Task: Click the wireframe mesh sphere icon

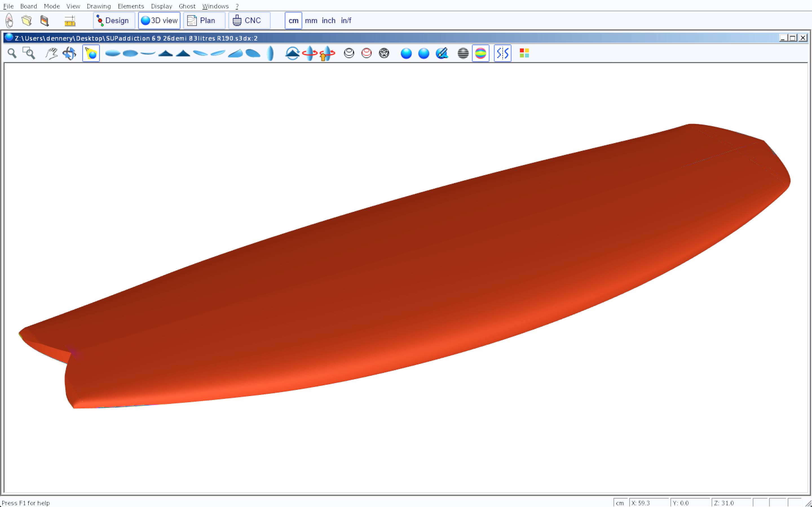Action: (x=384, y=53)
